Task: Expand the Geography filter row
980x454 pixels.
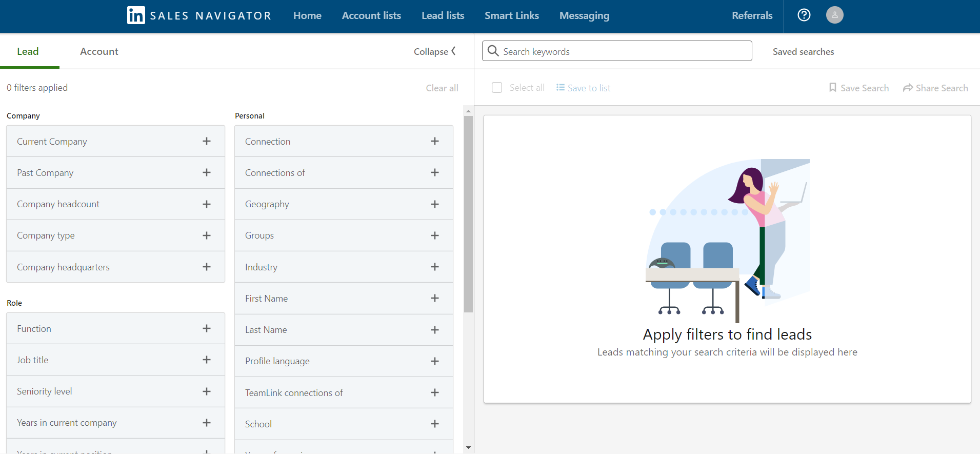Action: tap(344, 204)
